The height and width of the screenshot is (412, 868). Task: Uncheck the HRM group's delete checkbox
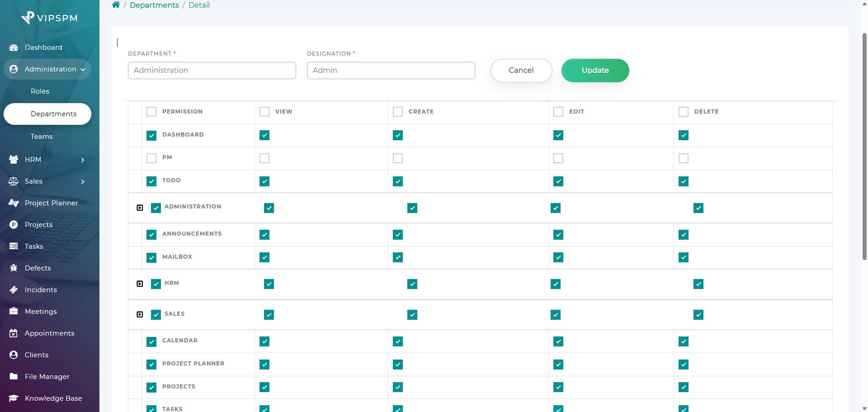pos(698,284)
